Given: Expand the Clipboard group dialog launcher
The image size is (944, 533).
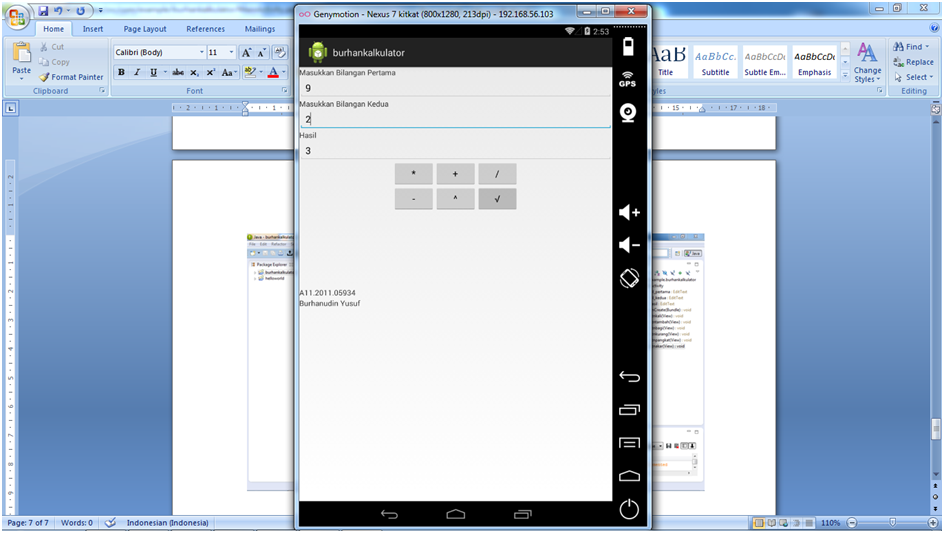Looking at the screenshot, I should (x=102, y=91).
